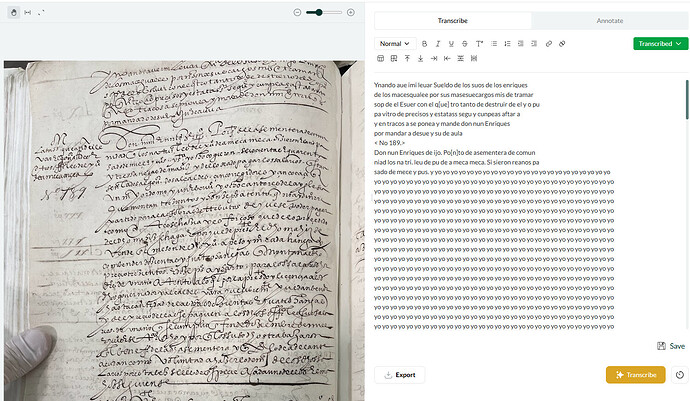Click the Export button
The width and height of the screenshot is (690, 401).
[399, 375]
